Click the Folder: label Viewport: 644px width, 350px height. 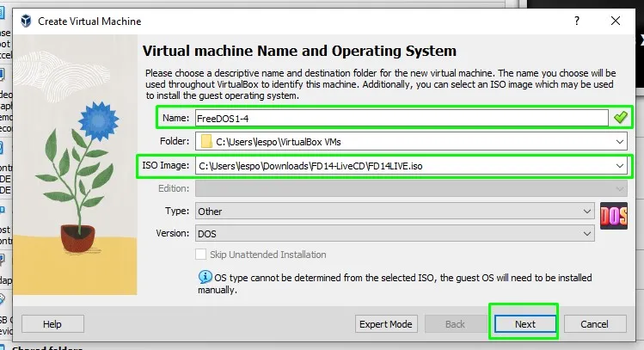point(175,141)
